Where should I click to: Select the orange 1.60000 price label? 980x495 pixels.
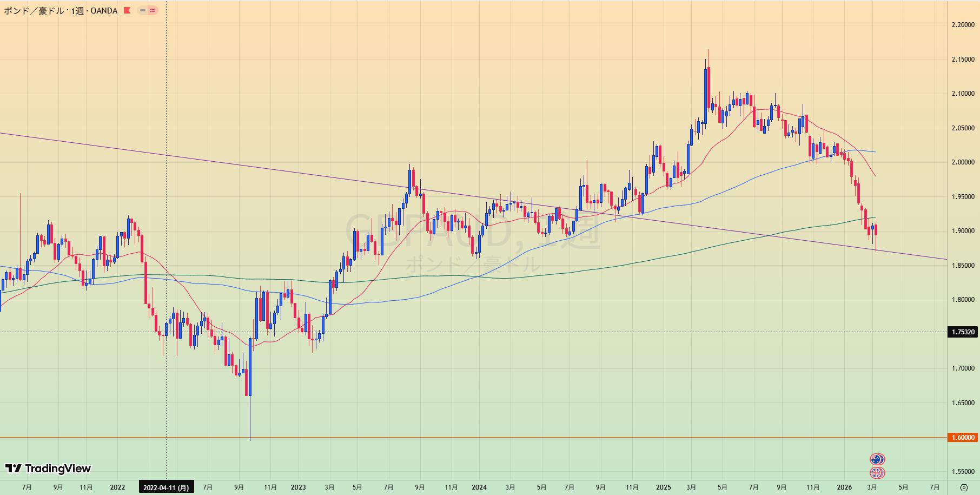pyautogui.click(x=963, y=437)
